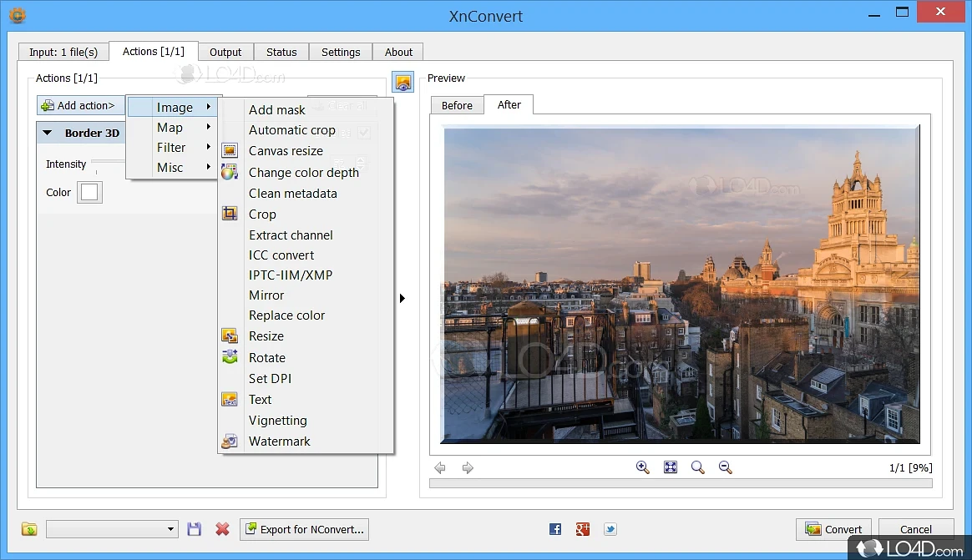Viewport: 972px width, 560px height.
Task: Show the Before preview tab
Action: tap(457, 105)
